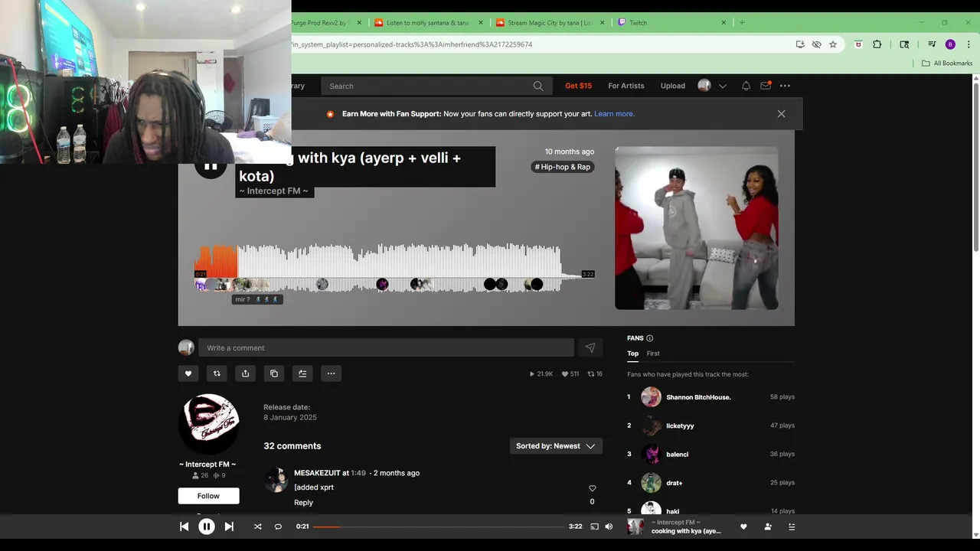Viewport: 980px width, 551px height.
Task: Dismiss the Fan Support banner
Action: pos(781,114)
